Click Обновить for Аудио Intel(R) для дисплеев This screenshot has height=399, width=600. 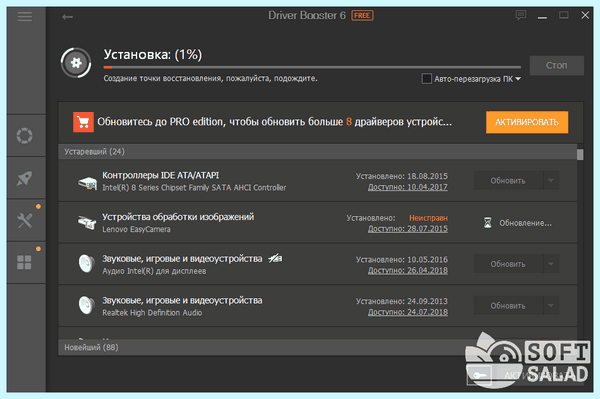coord(508,264)
